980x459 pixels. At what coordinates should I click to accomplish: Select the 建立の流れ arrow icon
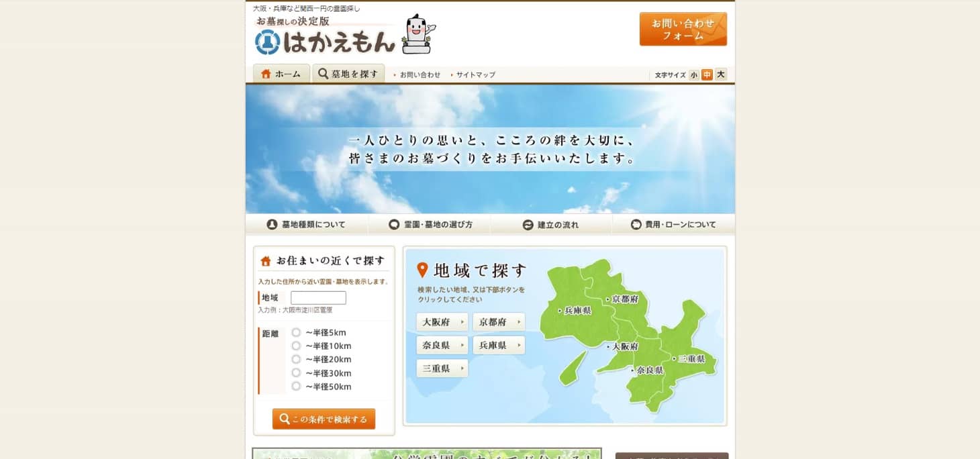click(x=528, y=225)
